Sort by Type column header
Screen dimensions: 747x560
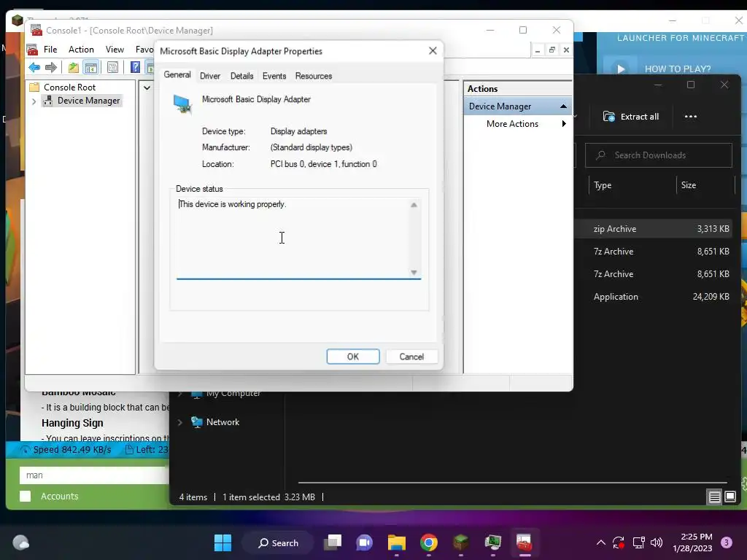tap(603, 185)
